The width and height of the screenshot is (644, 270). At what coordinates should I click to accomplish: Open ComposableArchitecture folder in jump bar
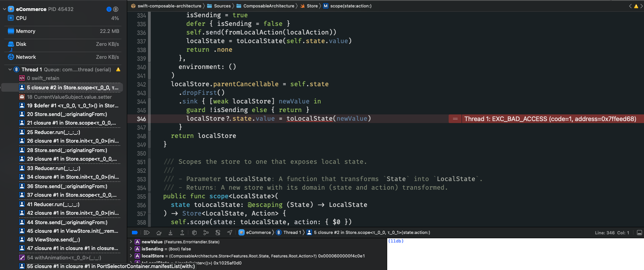pyautogui.click(x=265, y=6)
